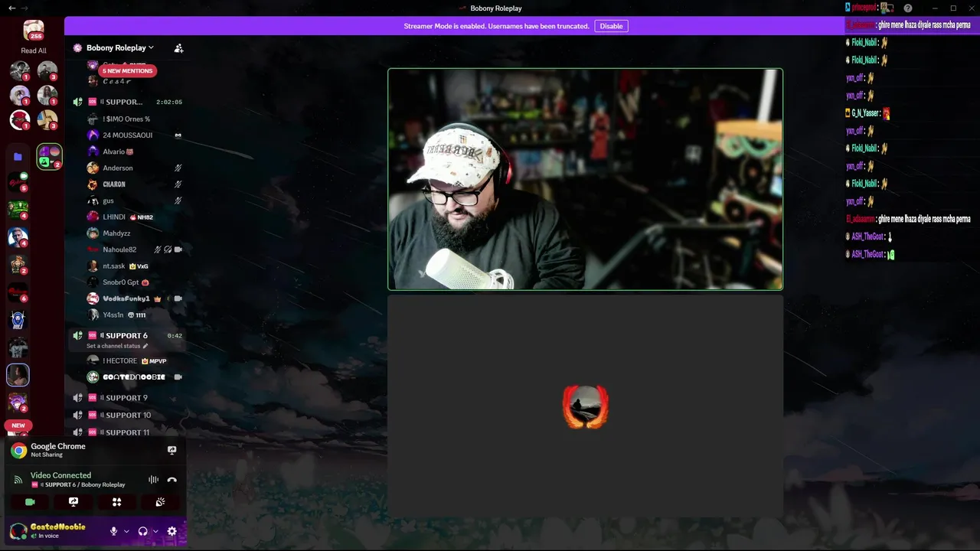The image size is (980, 551).
Task: Click the invite people icon
Action: pos(178,47)
